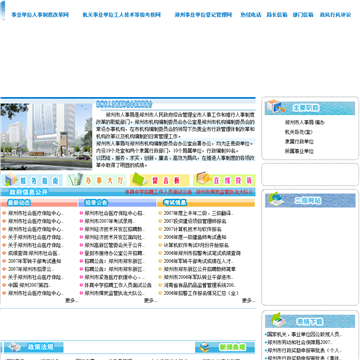Expand 更多 under the 考试信息 list
360x360 pixels.
click(248, 301)
